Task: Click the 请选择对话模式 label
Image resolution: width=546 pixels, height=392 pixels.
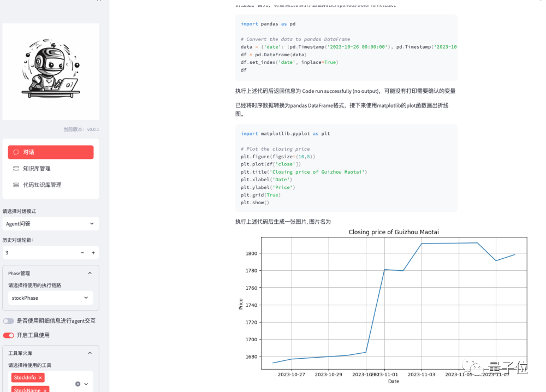Action: coord(19,211)
